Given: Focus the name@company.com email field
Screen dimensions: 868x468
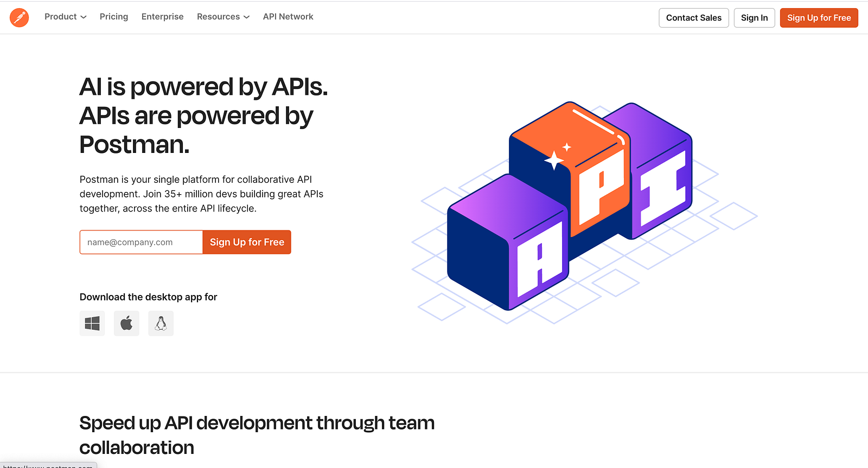Looking at the screenshot, I should pos(141,242).
